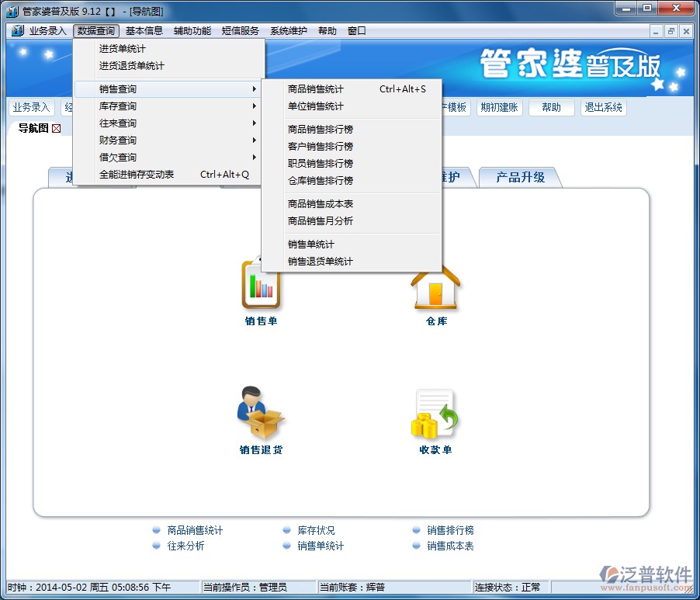Switch to the 产品升级 tab
This screenshot has width=700, height=600.
(x=520, y=178)
